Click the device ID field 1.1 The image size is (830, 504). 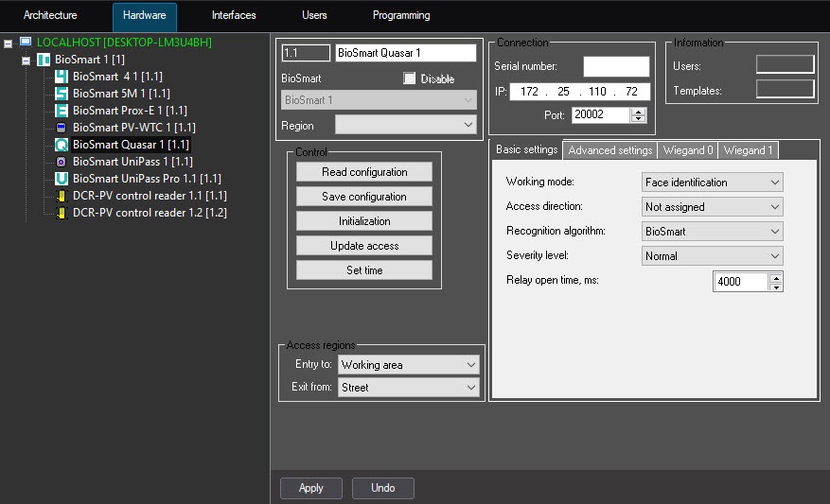(306, 53)
